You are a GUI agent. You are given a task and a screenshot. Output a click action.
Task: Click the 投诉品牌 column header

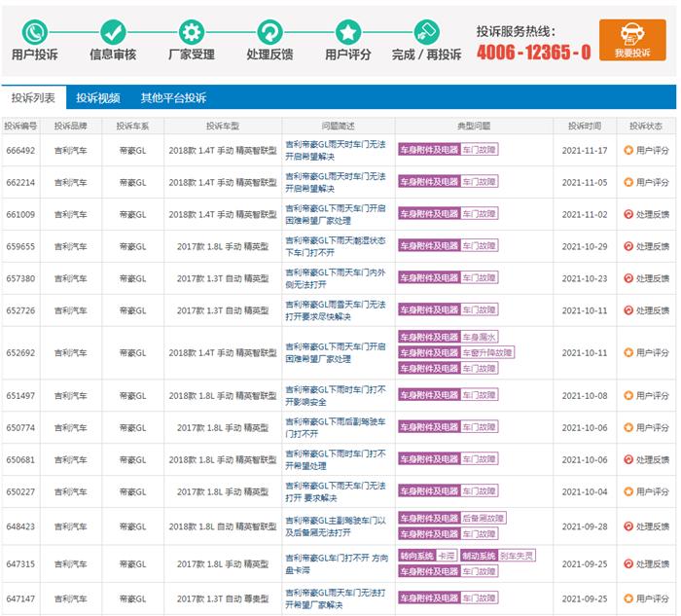(x=71, y=126)
